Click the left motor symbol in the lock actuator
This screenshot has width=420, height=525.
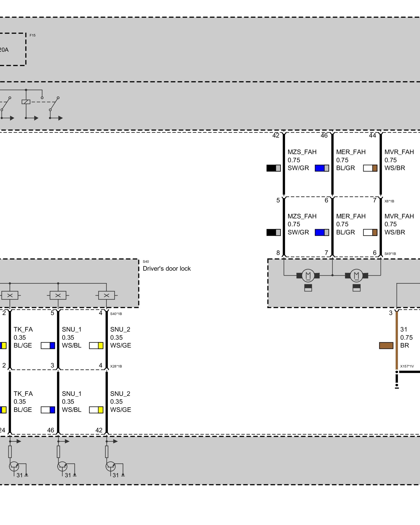(308, 275)
